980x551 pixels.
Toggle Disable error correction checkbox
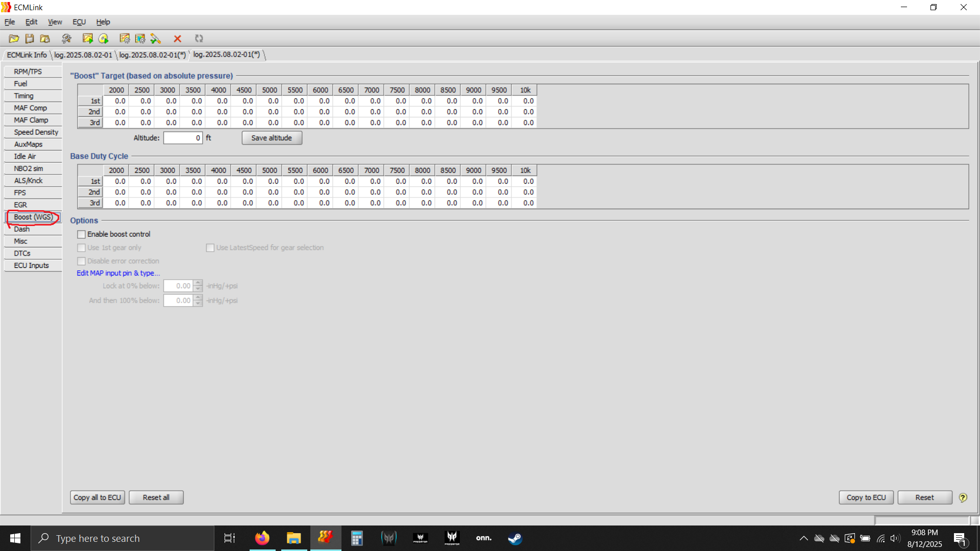(81, 261)
